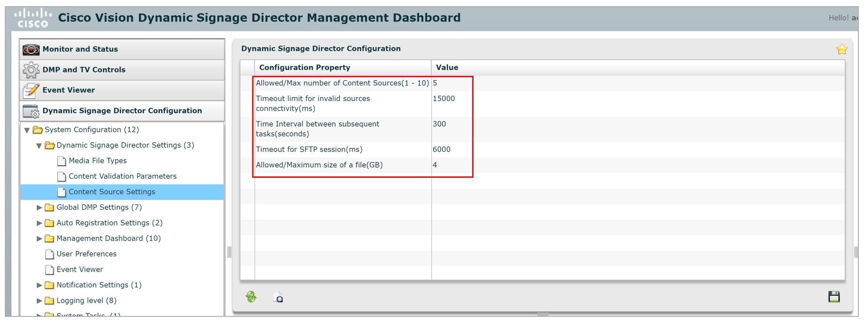The image size is (868, 323).
Task: Open Event Viewer accordion panel
Action: (x=122, y=90)
